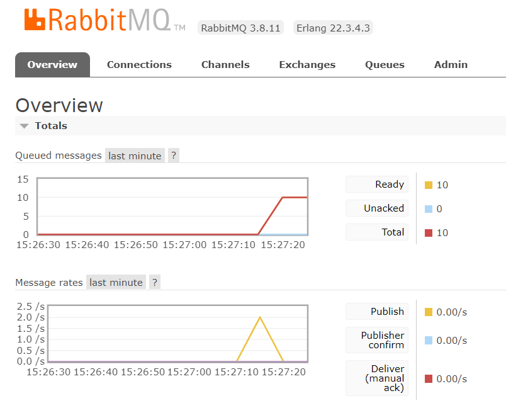Click the Deliver (manual ack) legend label
Viewport: 506px width, 420px height.
pos(377,378)
